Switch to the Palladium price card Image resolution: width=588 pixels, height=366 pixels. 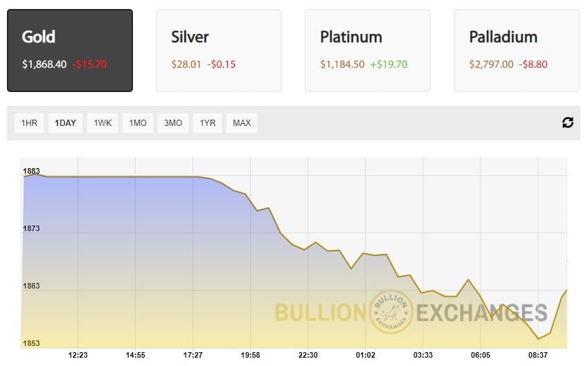516,50
